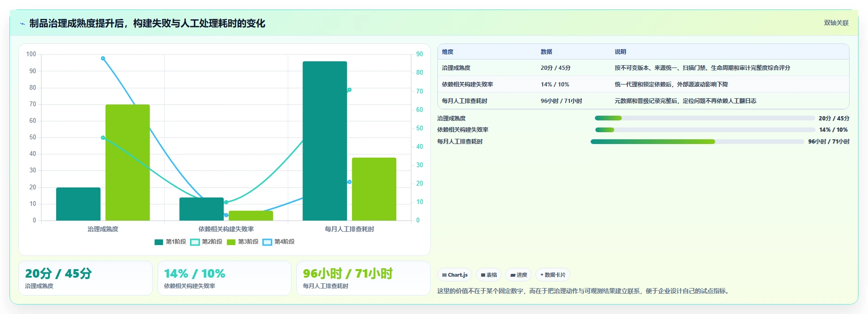Open the 20分 / 45分 data card
The width and height of the screenshot is (868, 314).
(85, 278)
